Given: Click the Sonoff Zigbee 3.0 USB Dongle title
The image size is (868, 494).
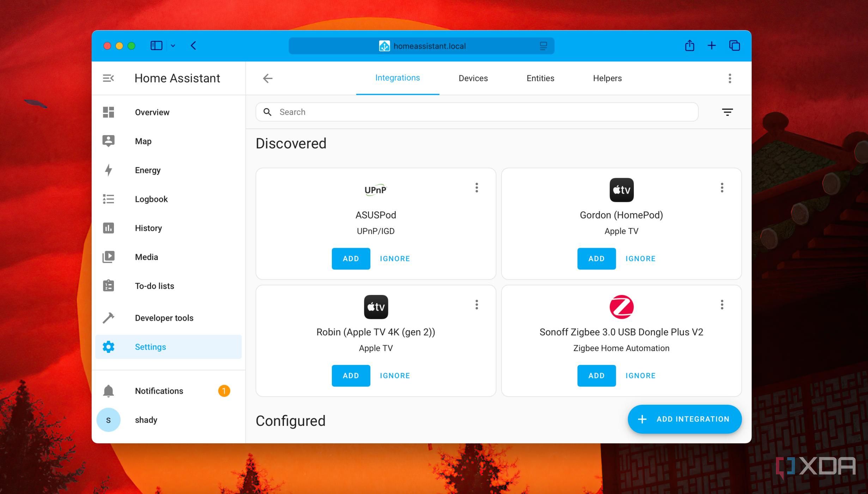Looking at the screenshot, I should (621, 332).
